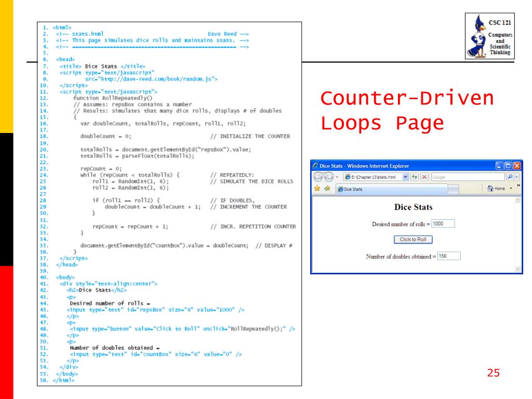Open the search options dropdown arrow
The width and height of the screenshot is (532, 399).
(x=516, y=177)
